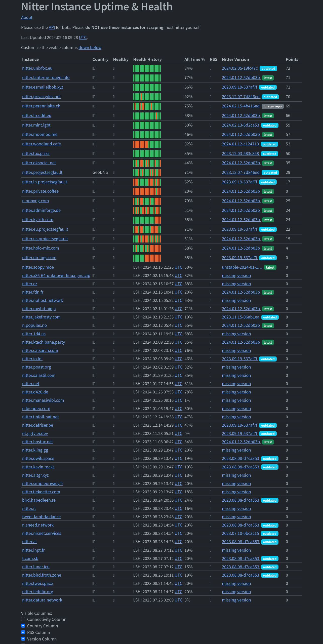Click health history bar of nitter.unixfox.eu
Screen dimensions: 323x644
pyautogui.click(x=147, y=68)
